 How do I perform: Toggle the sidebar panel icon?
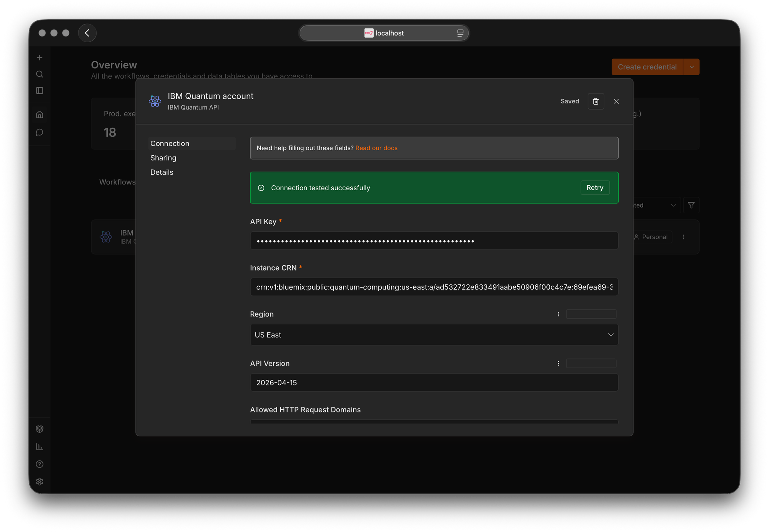[40, 90]
